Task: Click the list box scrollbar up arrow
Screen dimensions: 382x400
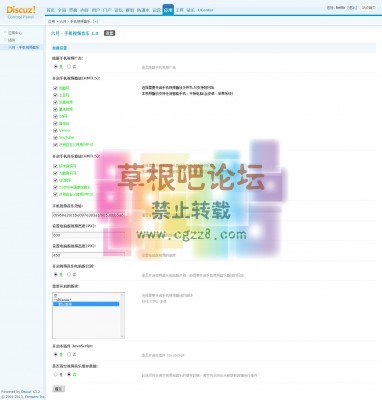Action: click(x=122, y=295)
